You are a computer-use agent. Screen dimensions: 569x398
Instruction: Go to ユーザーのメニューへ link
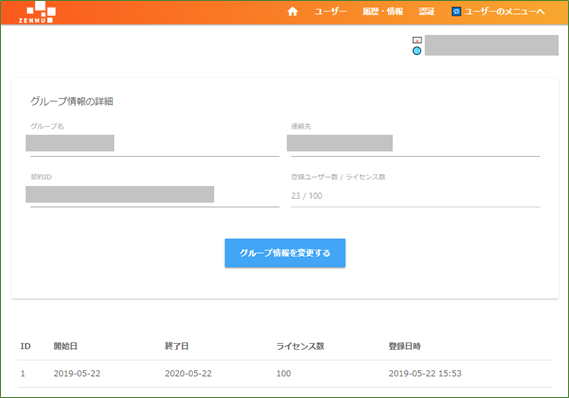[x=504, y=12]
